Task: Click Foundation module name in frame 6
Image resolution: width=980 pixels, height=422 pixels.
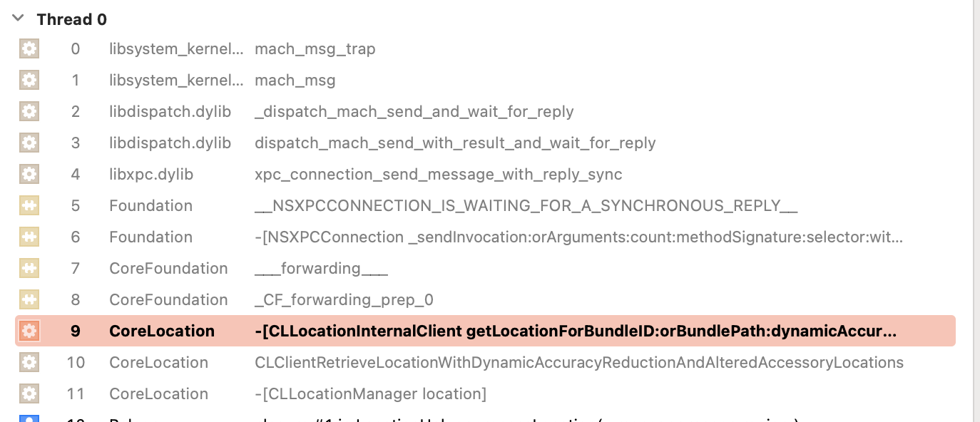Action: tap(151, 237)
